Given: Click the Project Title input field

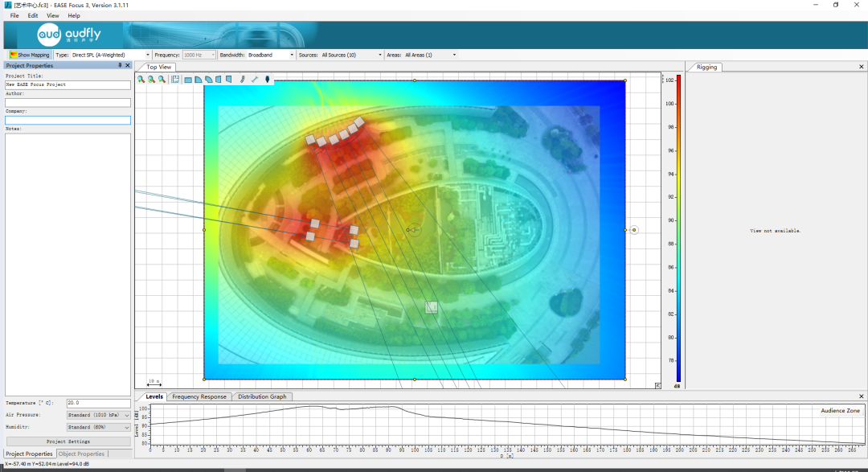Looking at the screenshot, I should click(68, 84).
